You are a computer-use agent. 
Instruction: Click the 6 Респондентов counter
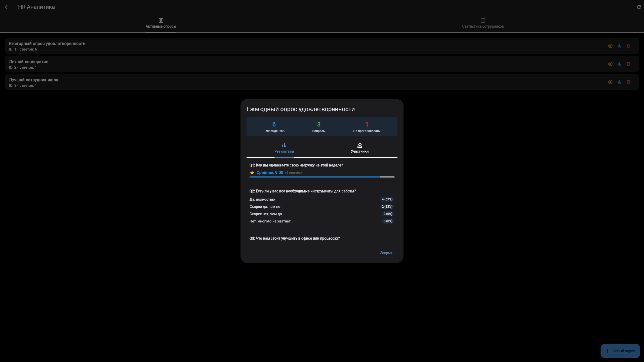pos(274,127)
